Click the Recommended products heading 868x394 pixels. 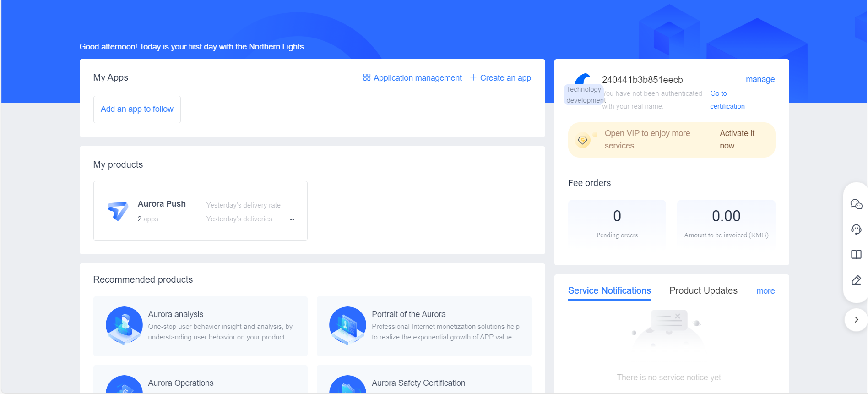[143, 279]
